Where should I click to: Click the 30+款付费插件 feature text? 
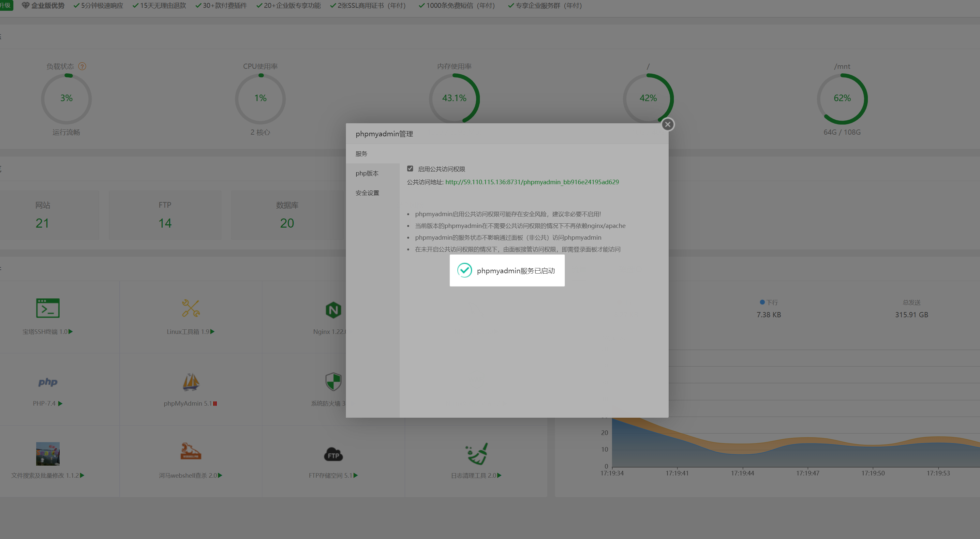224,5
